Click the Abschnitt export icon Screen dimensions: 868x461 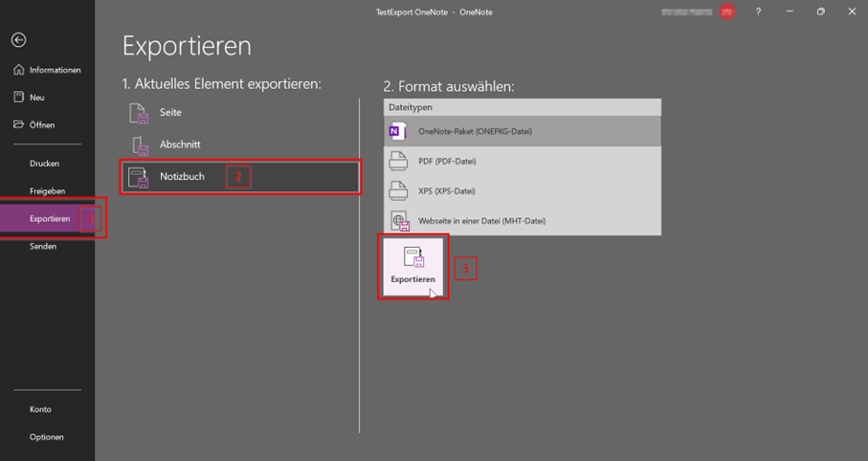(140, 145)
